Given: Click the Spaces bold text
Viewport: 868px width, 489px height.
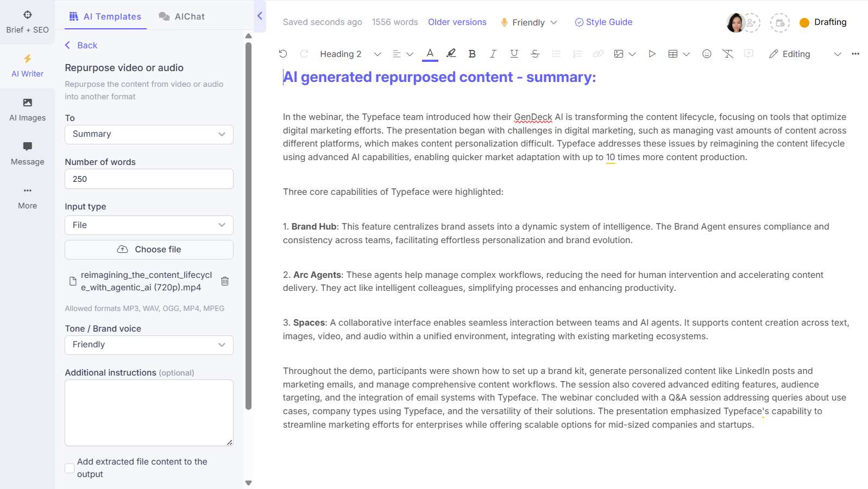Looking at the screenshot, I should point(309,323).
